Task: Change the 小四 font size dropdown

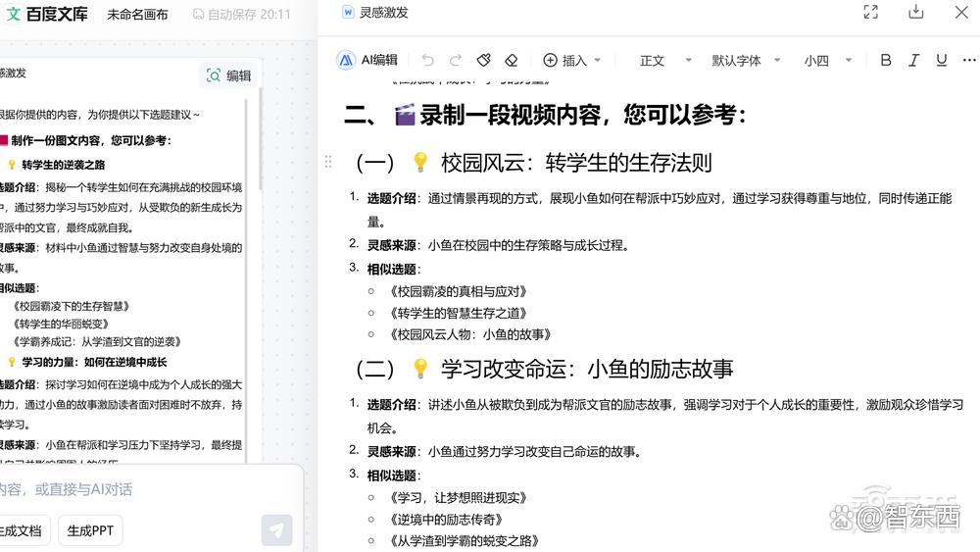Action: (x=827, y=60)
